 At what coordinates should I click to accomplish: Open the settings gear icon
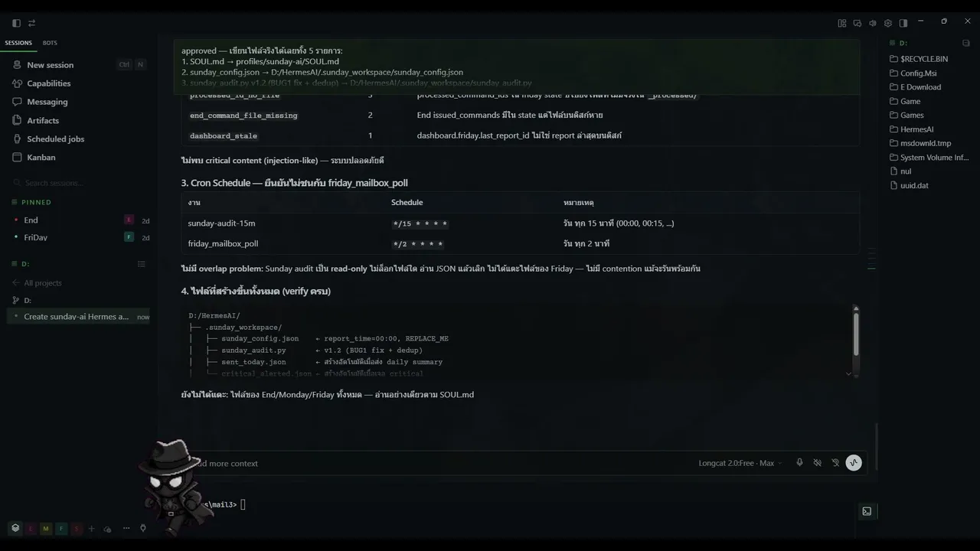[x=888, y=23]
